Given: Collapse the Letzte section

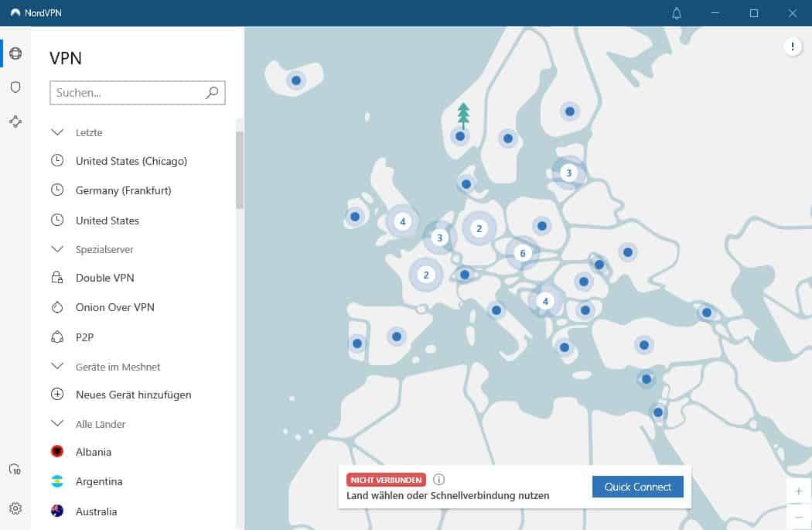Looking at the screenshot, I should tap(57, 132).
